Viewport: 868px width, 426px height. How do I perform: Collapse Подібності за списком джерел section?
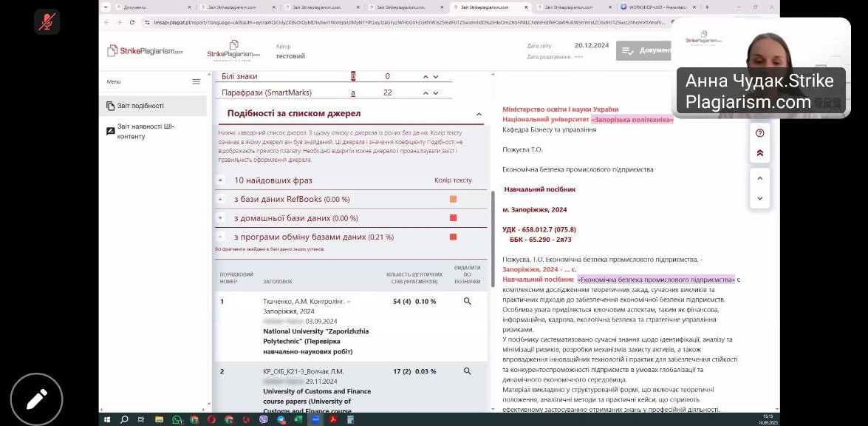tap(479, 114)
